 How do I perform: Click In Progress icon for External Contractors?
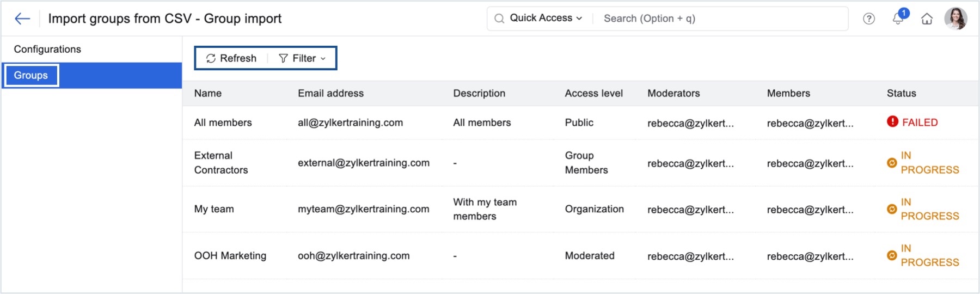click(x=892, y=163)
